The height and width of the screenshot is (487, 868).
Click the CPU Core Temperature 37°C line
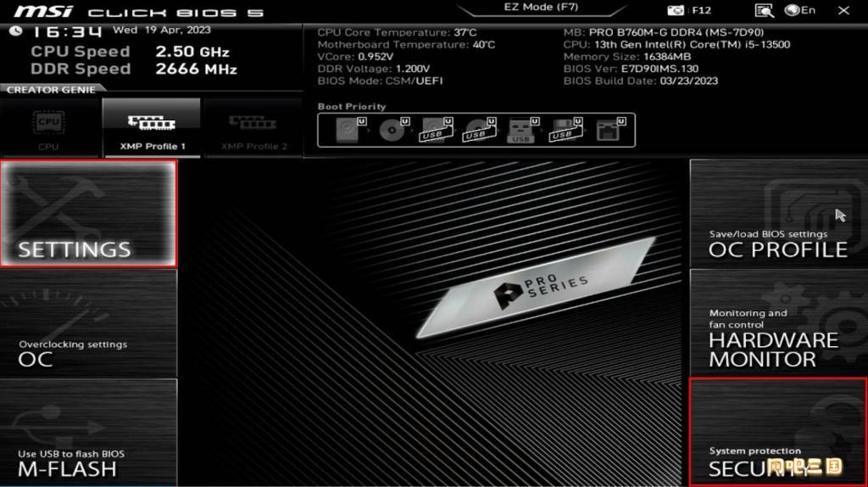(x=397, y=33)
